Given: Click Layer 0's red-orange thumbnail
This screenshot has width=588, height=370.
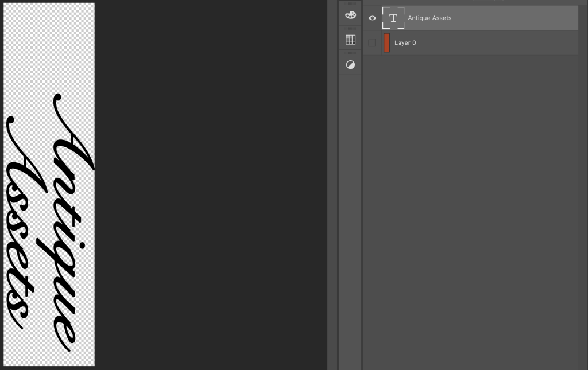Looking at the screenshot, I should click(387, 43).
